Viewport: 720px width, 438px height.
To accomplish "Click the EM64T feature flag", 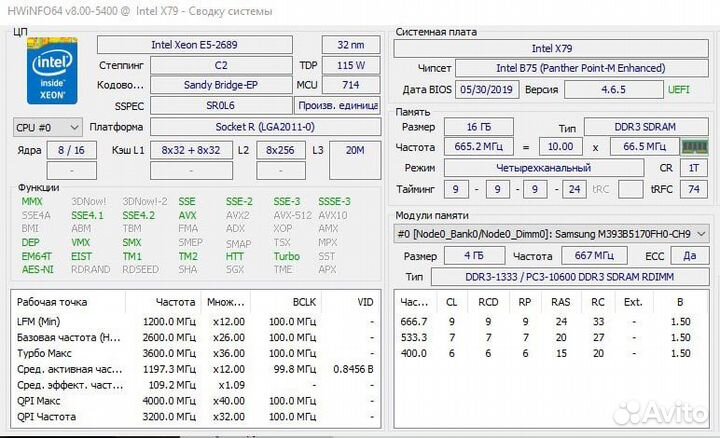I will 37,256.
